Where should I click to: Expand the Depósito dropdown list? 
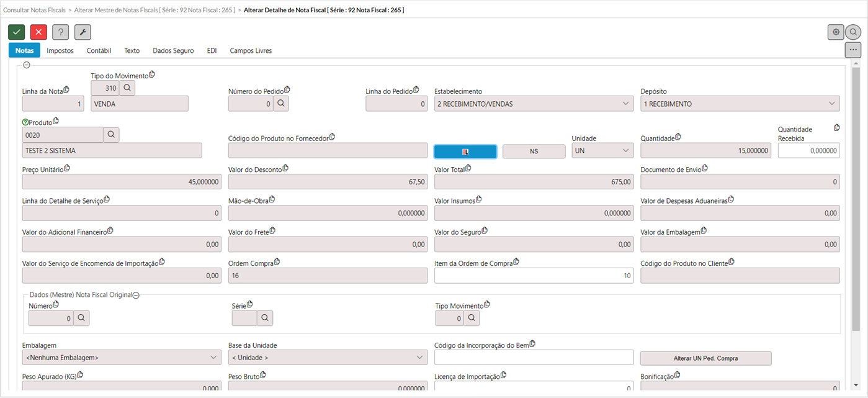[740, 104]
